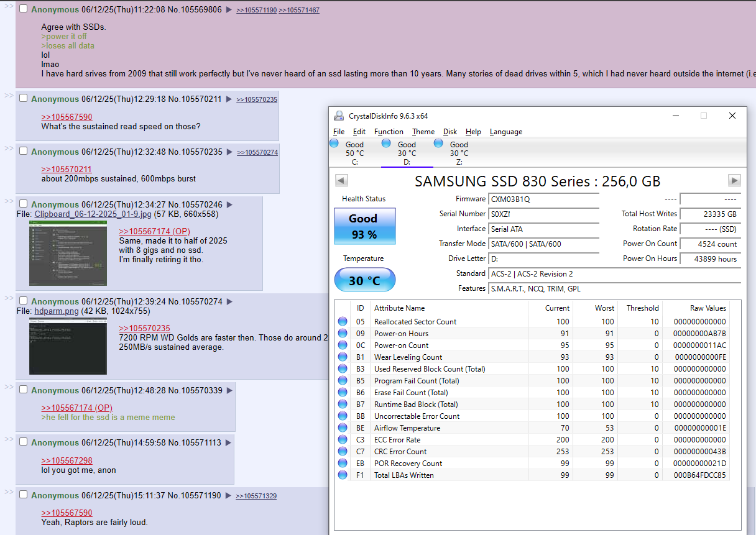Select the Runtime Bad Block status orb
Viewport: 756px width, 535px height.
(x=343, y=405)
